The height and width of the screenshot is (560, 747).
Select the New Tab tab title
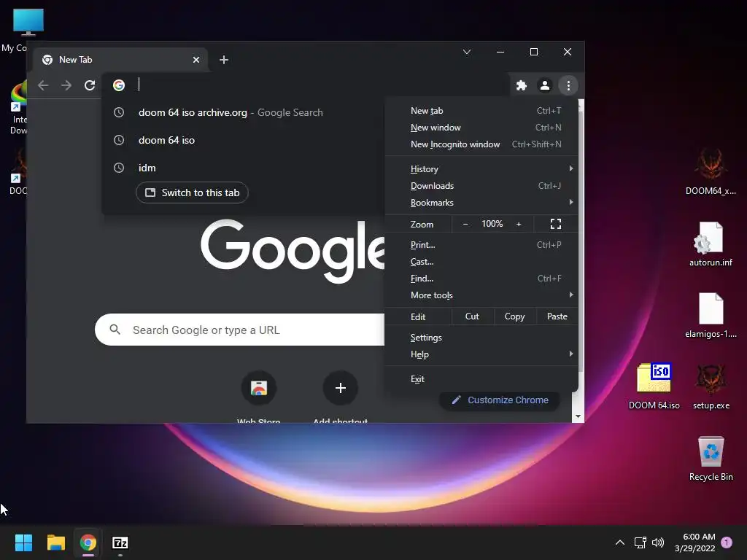click(x=75, y=60)
